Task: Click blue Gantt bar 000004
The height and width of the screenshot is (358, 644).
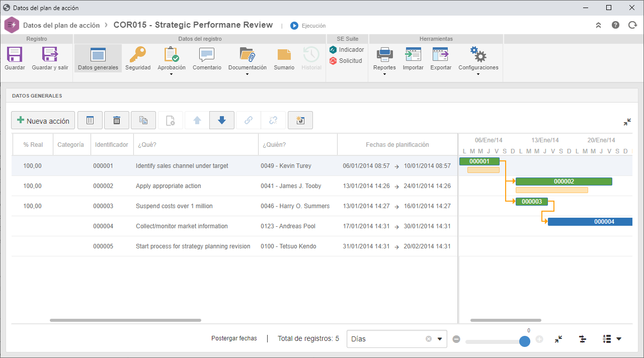Action: pos(590,222)
